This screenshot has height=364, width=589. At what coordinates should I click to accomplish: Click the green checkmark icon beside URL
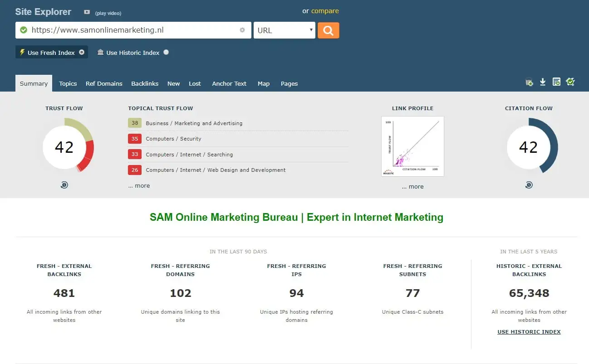click(x=24, y=30)
